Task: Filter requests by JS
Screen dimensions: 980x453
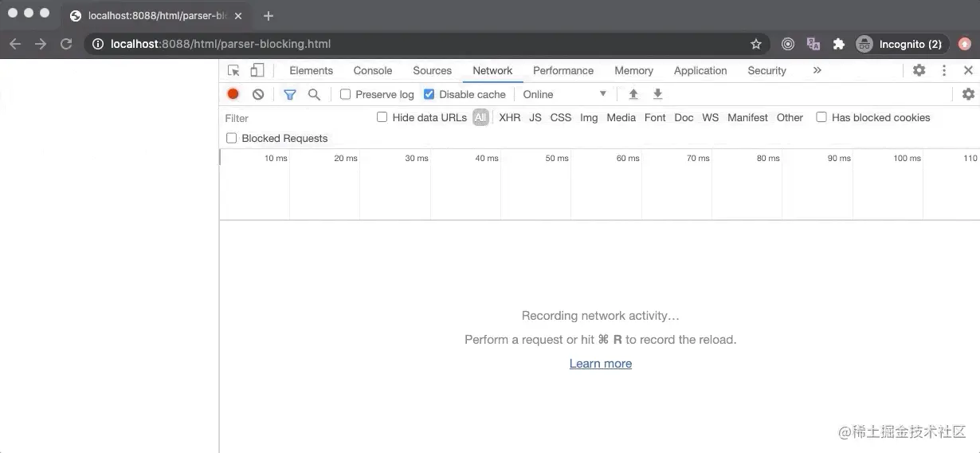Action: 535,117
